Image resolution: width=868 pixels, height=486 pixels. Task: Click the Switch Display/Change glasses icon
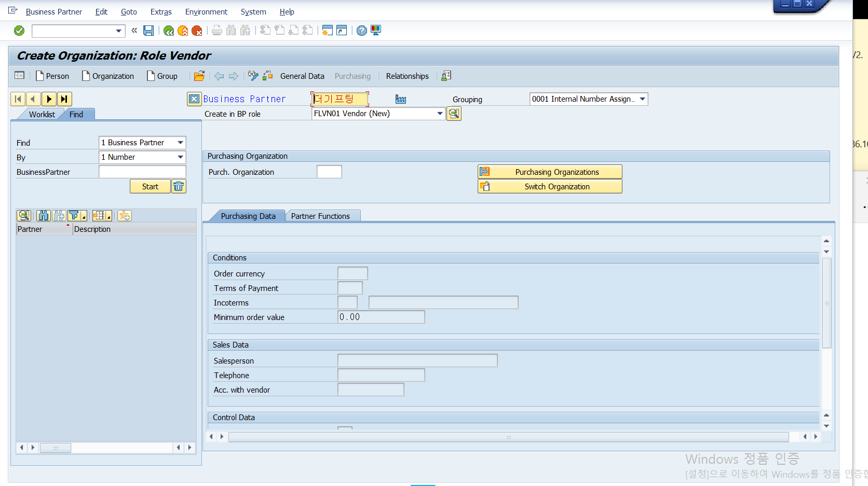point(253,76)
